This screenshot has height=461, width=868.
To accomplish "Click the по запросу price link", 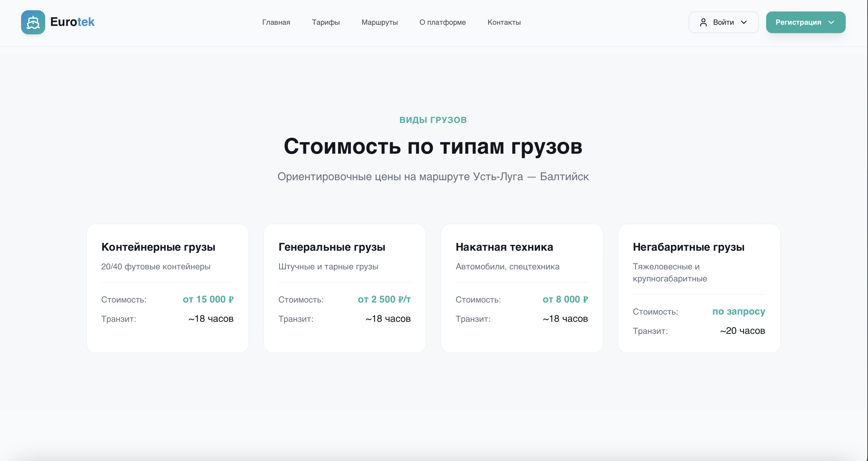I will 739,311.
